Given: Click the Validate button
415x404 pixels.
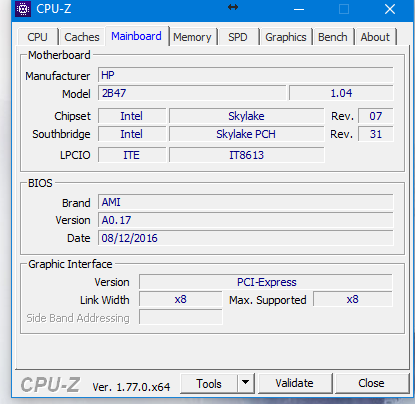Looking at the screenshot, I should 295,383.
